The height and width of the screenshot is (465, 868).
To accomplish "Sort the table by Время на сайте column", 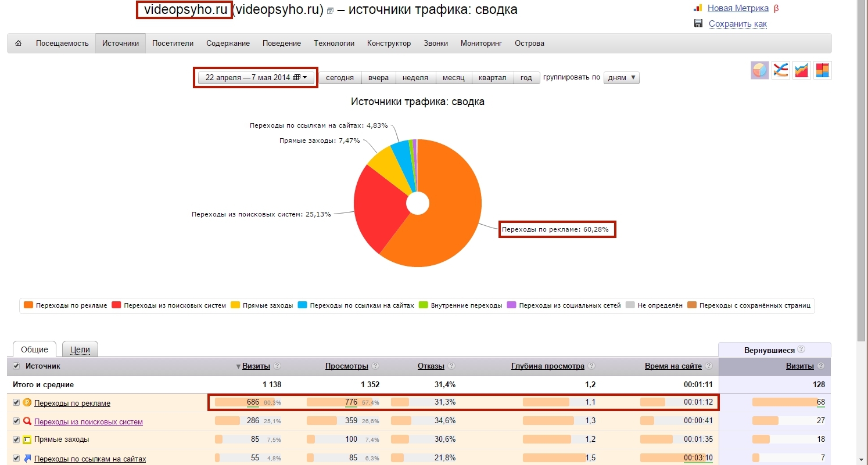I will coord(673,366).
